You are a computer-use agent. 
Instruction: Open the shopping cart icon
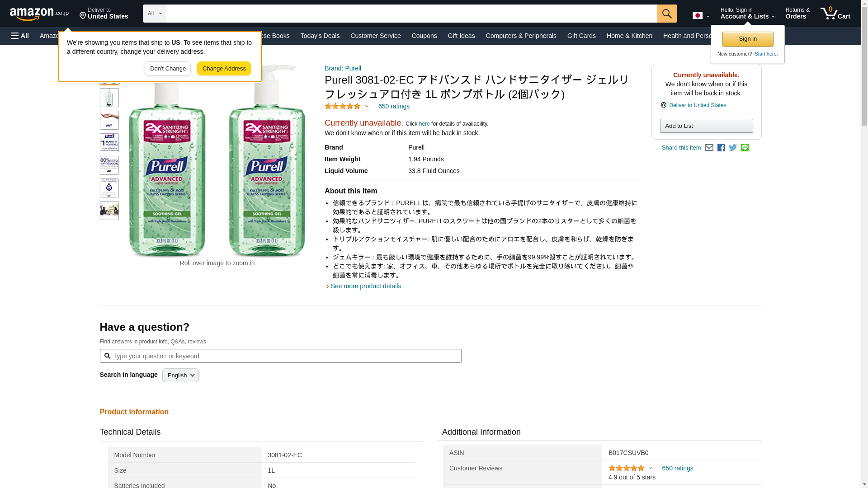[x=835, y=14]
